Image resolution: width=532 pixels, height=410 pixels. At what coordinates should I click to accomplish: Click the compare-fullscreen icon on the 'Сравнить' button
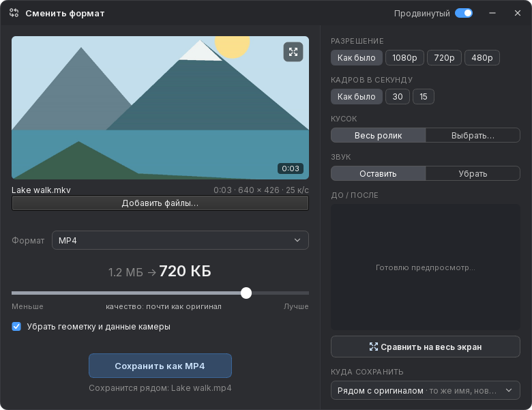374,347
